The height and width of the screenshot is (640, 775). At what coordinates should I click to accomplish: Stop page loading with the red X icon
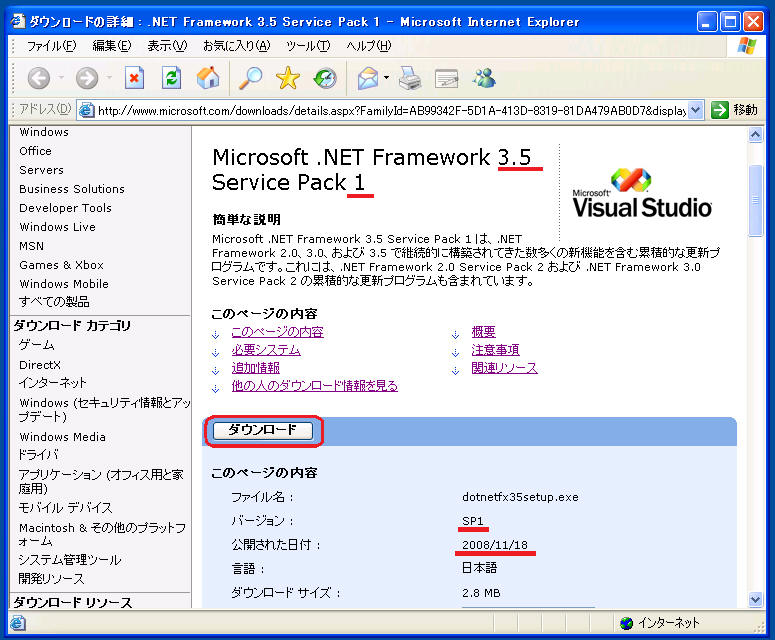tap(135, 78)
